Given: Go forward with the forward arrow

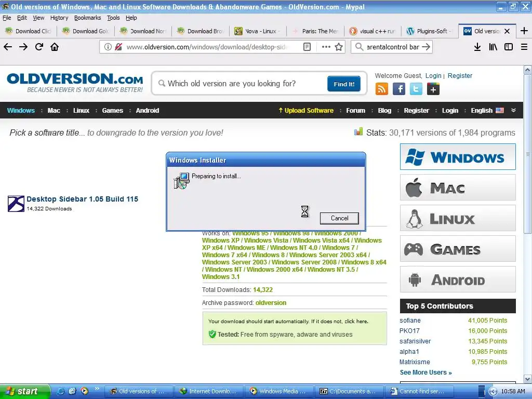Looking at the screenshot, I should pyautogui.click(x=23, y=47).
